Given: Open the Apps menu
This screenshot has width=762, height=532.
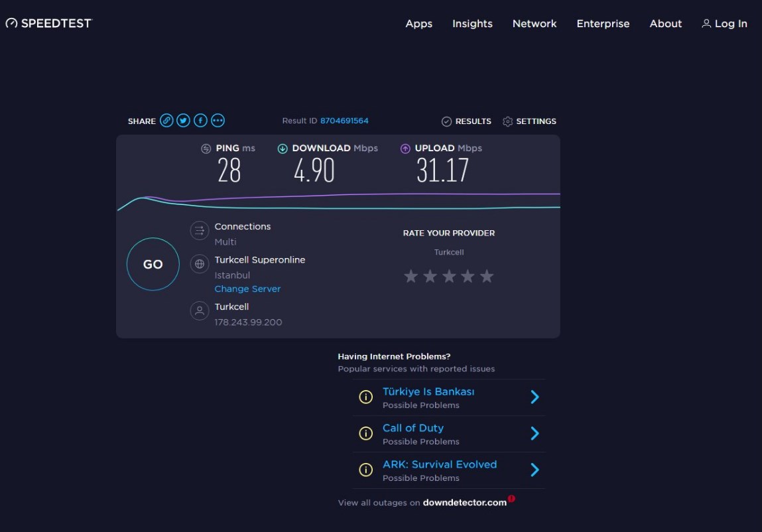Looking at the screenshot, I should [x=419, y=23].
